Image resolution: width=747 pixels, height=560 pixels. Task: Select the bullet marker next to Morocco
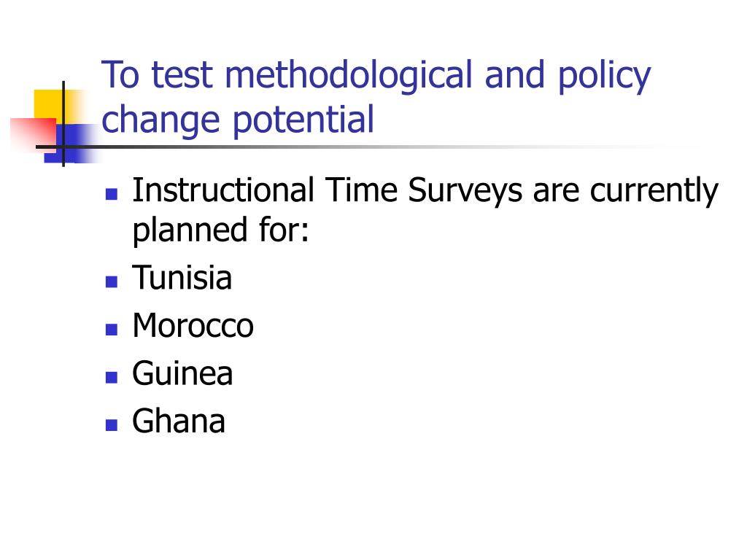coord(111,329)
